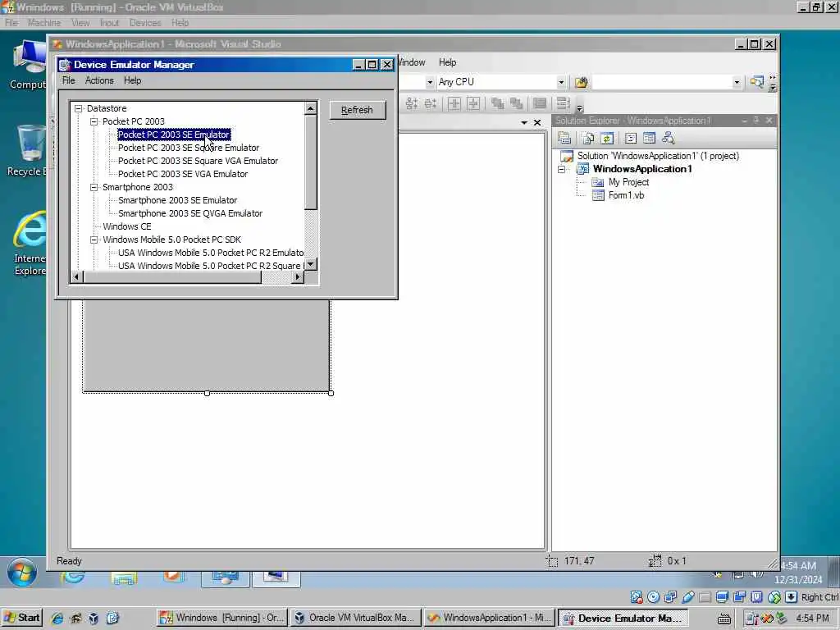Switch to Oracle VM VirtualBox Manager taskbar button
The height and width of the screenshot is (630, 840).
[356, 618]
